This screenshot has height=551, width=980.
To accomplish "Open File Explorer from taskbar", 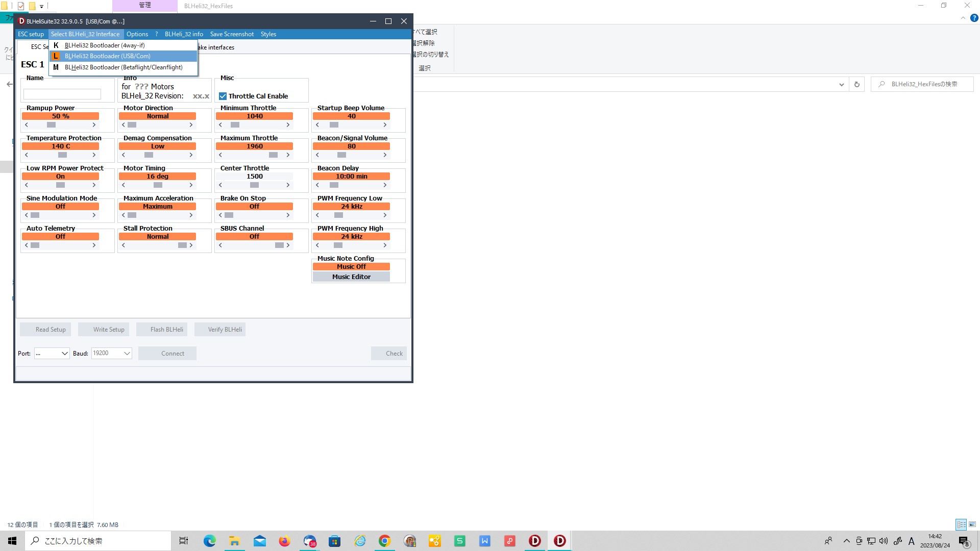I will [234, 541].
